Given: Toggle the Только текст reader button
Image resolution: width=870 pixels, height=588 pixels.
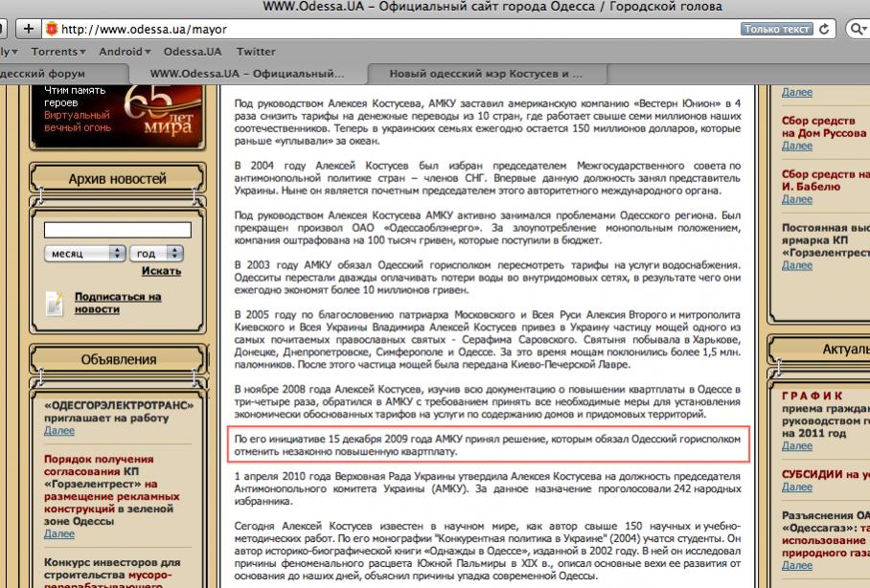Looking at the screenshot, I should click(x=776, y=29).
